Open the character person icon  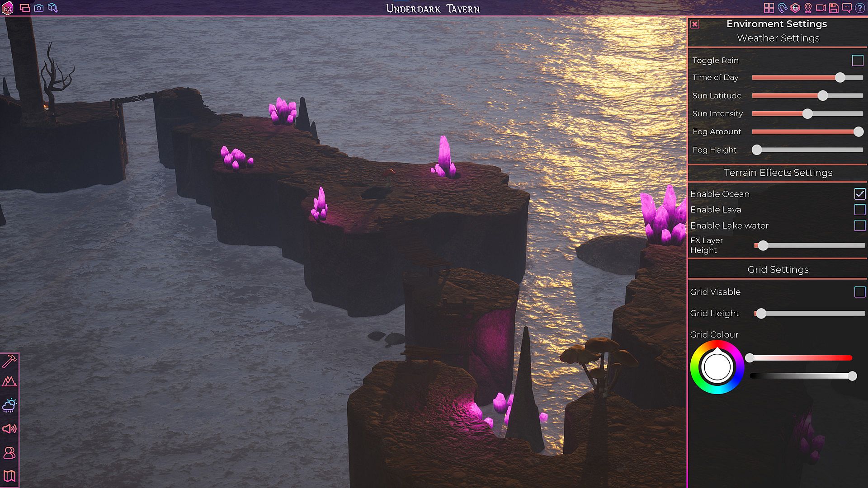(x=9, y=453)
